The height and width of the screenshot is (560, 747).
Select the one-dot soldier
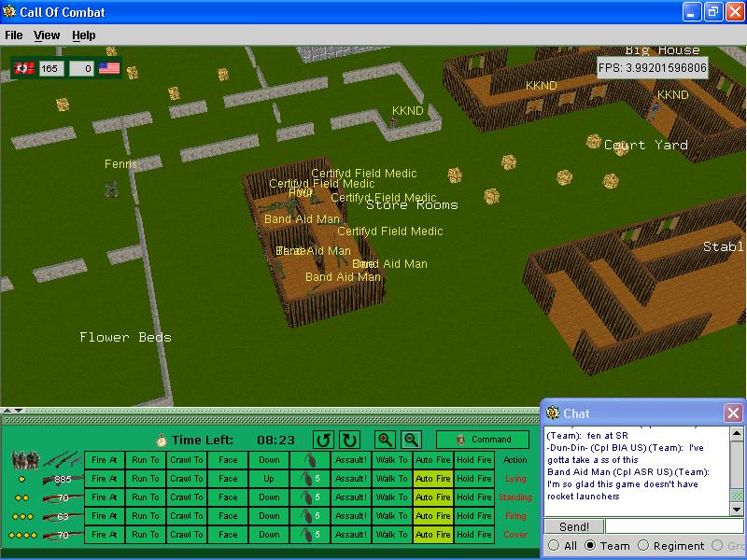(x=21, y=479)
